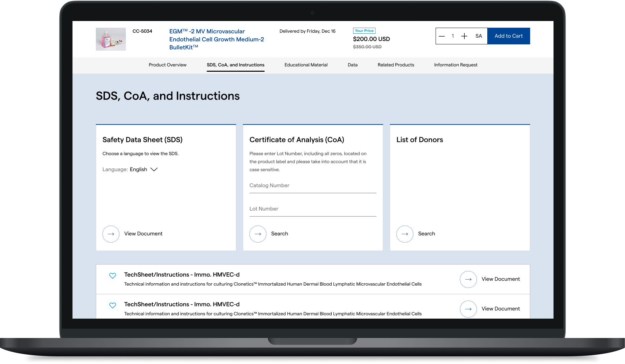Click the first TechSheet View Document arrow icon
This screenshot has height=364, width=625.
pyautogui.click(x=468, y=279)
